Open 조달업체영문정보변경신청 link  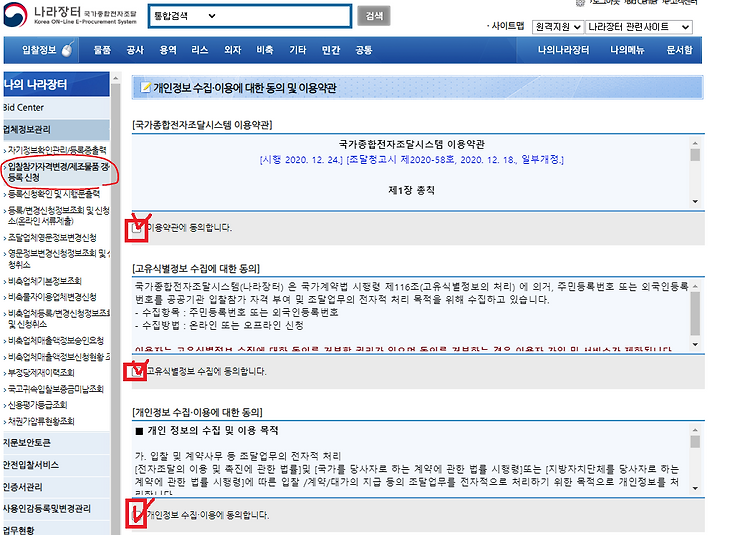pyautogui.click(x=52, y=238)
